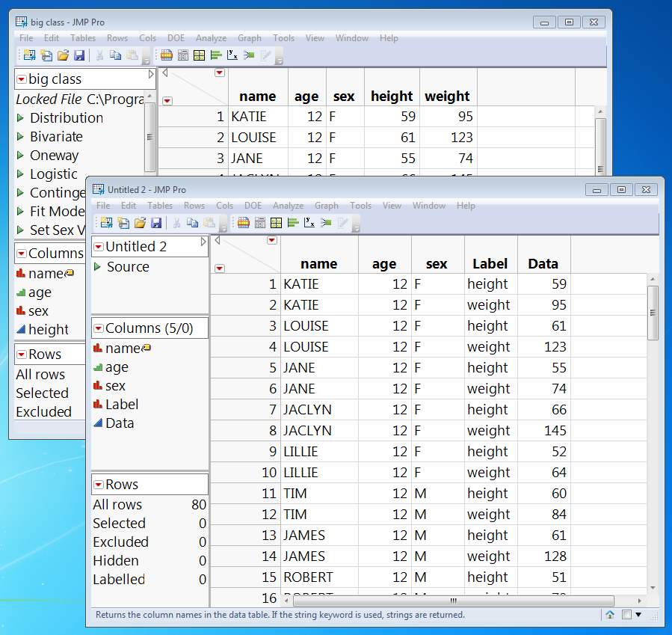This screenshot has height=635, width=672.
Task: Run the Source script green triangle
Action: click(x=98, y=267)
